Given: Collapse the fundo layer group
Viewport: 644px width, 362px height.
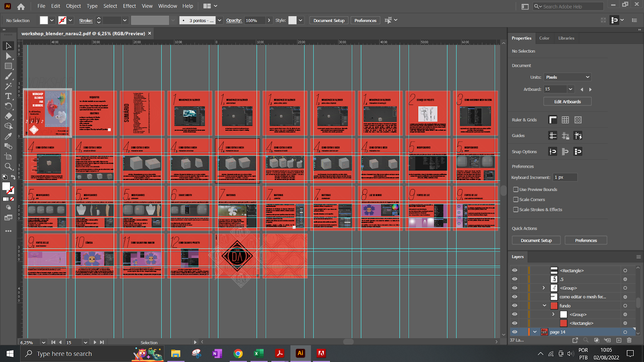Looking at the screenshot, I should (544, 306).
